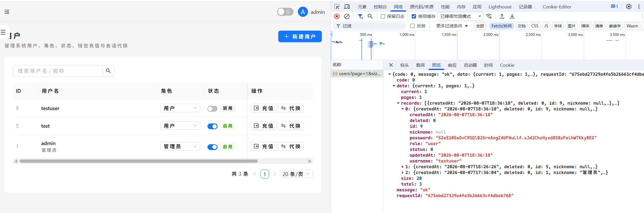Viewport: 644px width, 213px height.
Task: Open network search with the magnifier icon
Action: pos(370,16)
